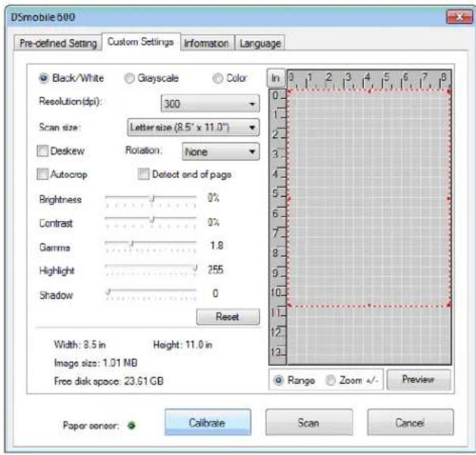Open the Scan size dropdown
This screenshot has width=476, height=455.
pos(193,127)
